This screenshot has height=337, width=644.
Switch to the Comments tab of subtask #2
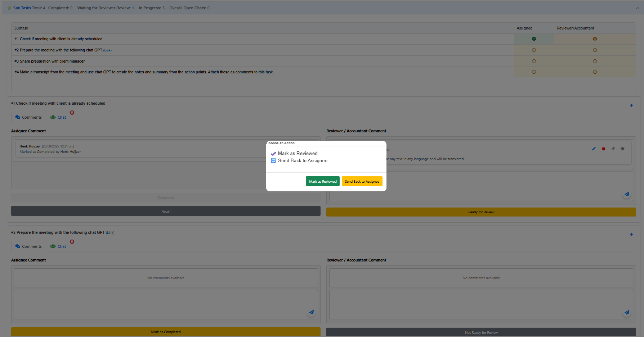(28, 246)
